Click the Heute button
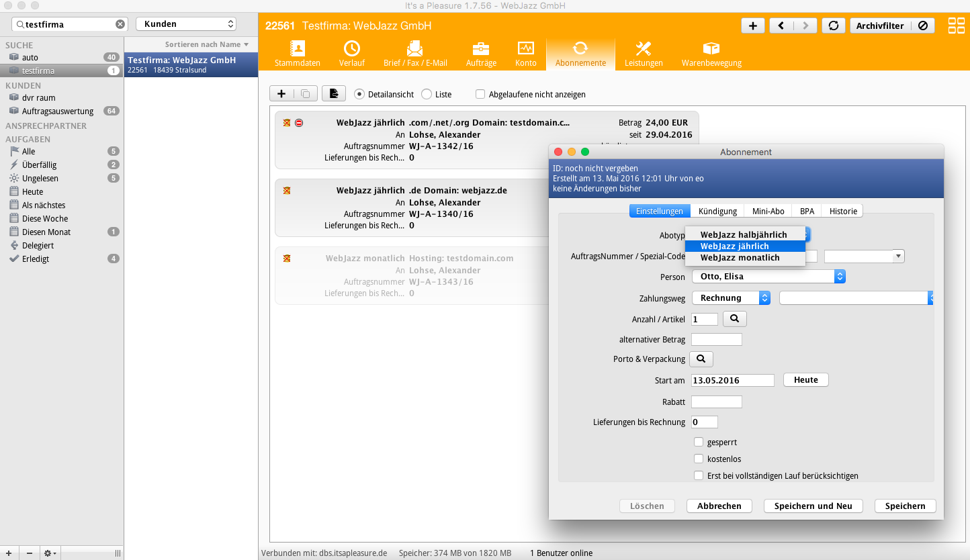The height and width of the screenshot is (560, 970). pos(806,379)
